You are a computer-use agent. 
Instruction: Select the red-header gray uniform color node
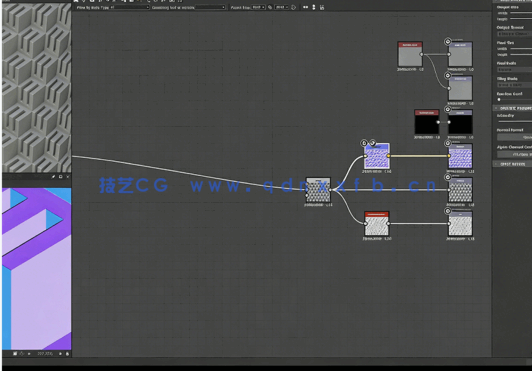(410, 54)
